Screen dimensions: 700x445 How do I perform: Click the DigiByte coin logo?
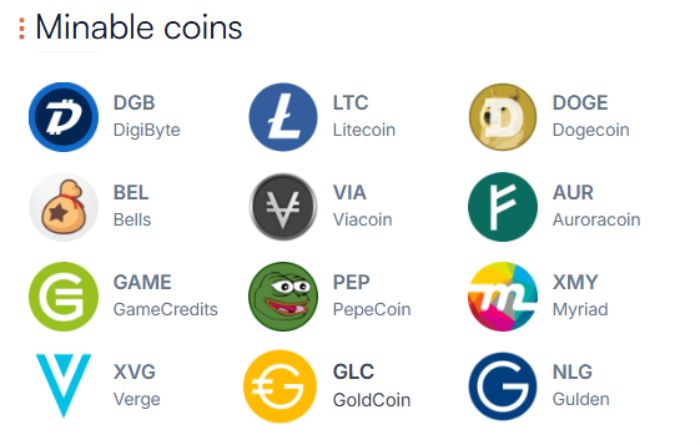coord(63,117)
